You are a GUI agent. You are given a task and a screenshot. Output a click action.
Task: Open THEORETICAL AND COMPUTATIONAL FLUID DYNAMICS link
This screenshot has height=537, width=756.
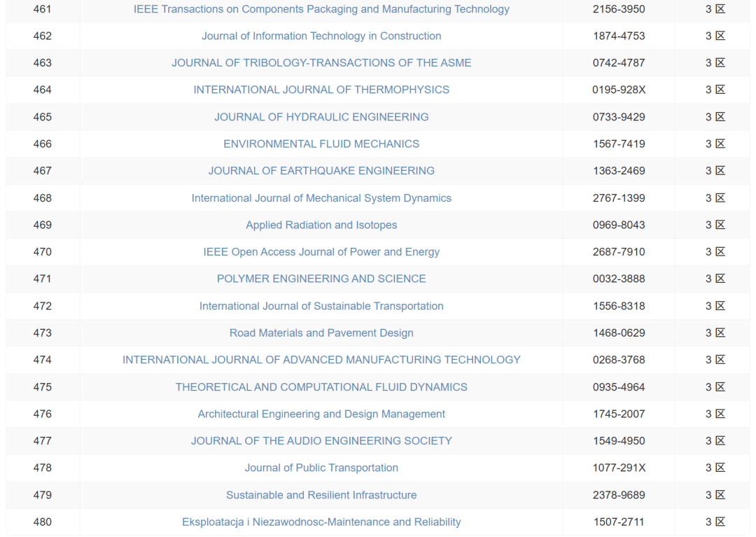pos(321,387)
